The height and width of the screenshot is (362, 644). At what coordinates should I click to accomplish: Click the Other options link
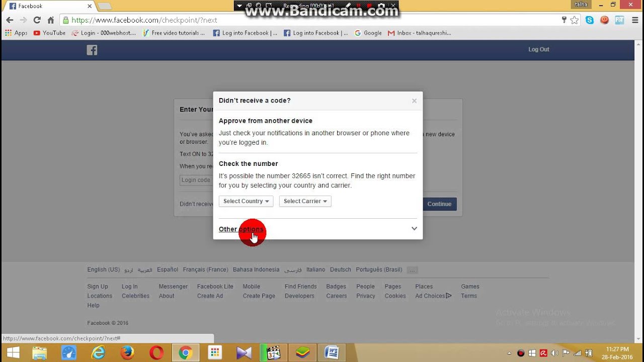tap(241, 229)
